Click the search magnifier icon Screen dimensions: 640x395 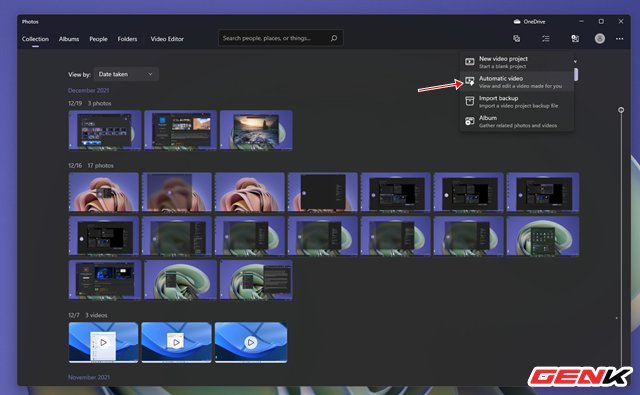tap(333, 38)
